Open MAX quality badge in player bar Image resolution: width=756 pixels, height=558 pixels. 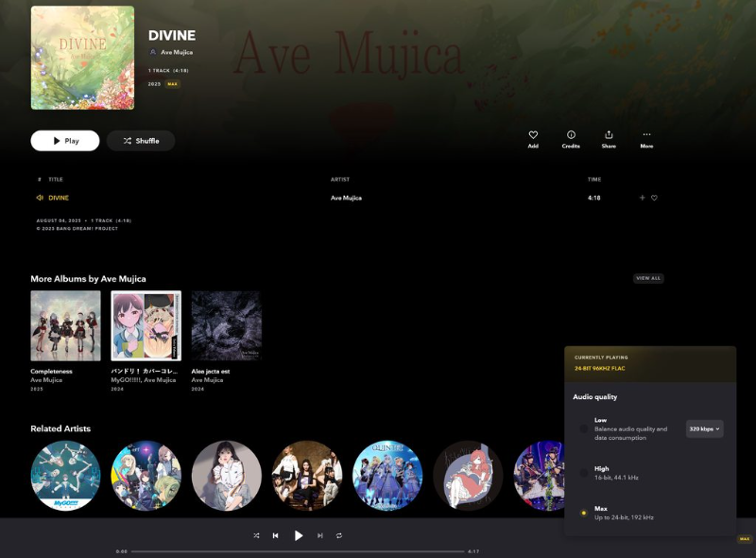pos(745,539)
